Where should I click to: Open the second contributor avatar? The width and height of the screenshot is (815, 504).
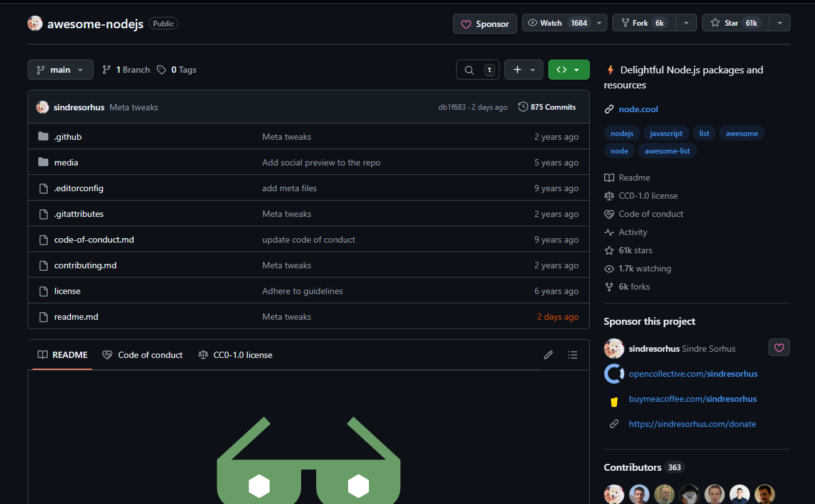tap(639, 494)
